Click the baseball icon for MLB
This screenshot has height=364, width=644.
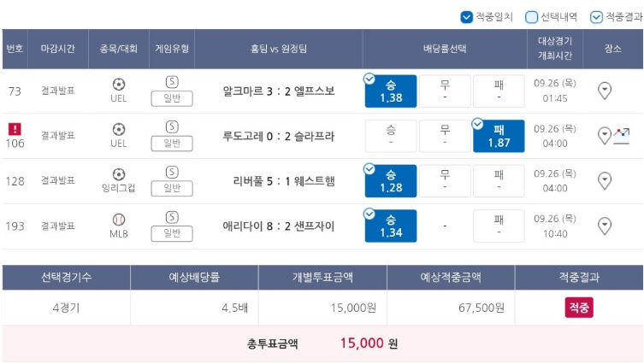pos(119,220)
